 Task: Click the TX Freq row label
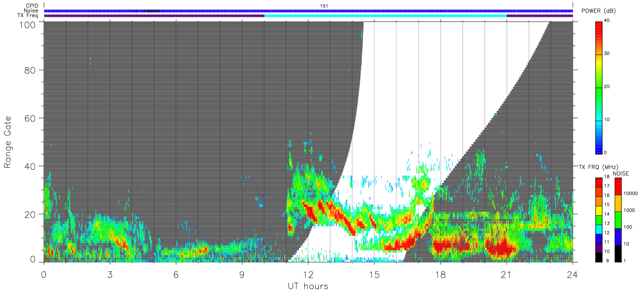point(28,15)
